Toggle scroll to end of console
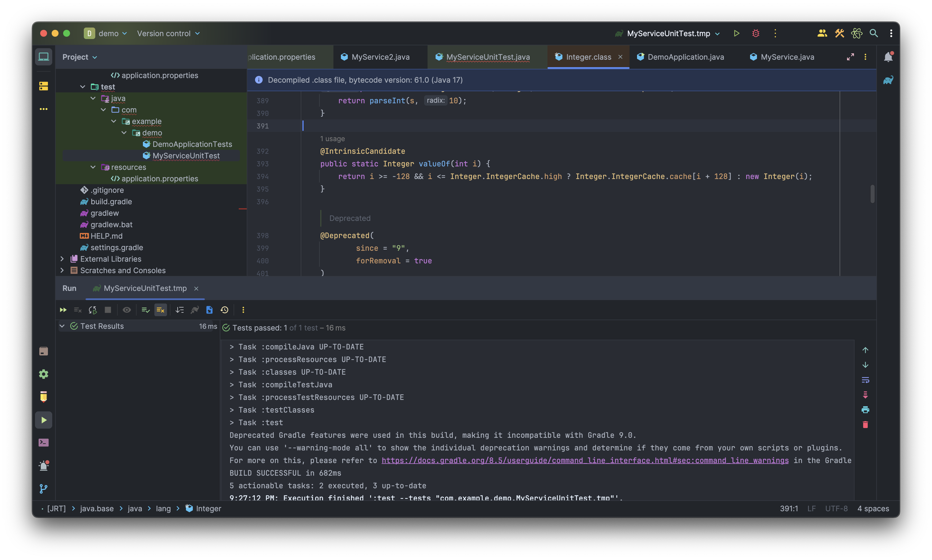This screenshot has height=560, width=932. point(865,395)
